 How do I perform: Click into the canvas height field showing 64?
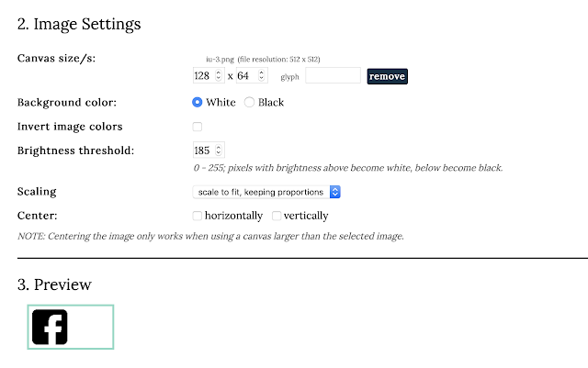[246, 76]
